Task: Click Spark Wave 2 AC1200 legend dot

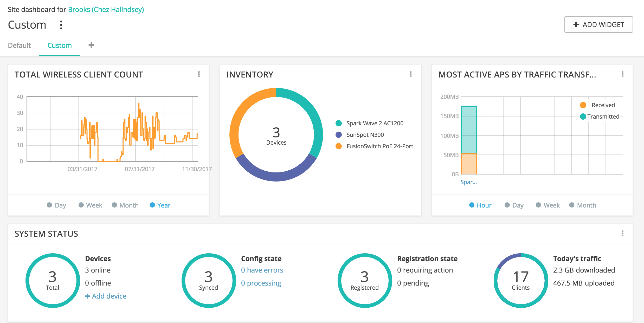Action: pyautogui.click(x=338, y=123)
